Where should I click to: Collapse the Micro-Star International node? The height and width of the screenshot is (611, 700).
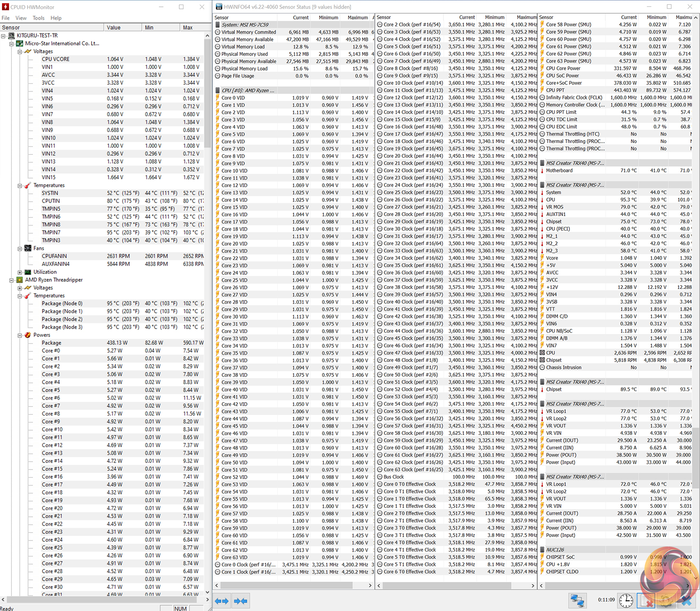(x=12, y=44)
